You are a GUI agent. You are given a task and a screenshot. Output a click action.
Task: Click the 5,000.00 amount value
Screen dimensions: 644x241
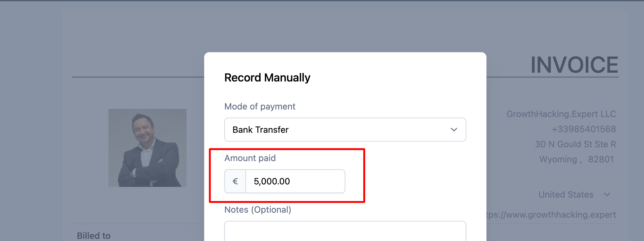272,181
